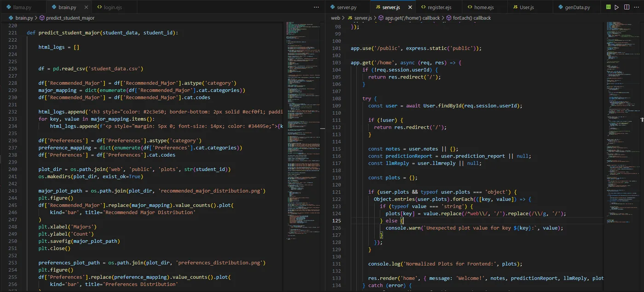This screenshot has height=292, width=644.
Task: Click 'console.warn' statement in server.js
Action: point(474,228)
